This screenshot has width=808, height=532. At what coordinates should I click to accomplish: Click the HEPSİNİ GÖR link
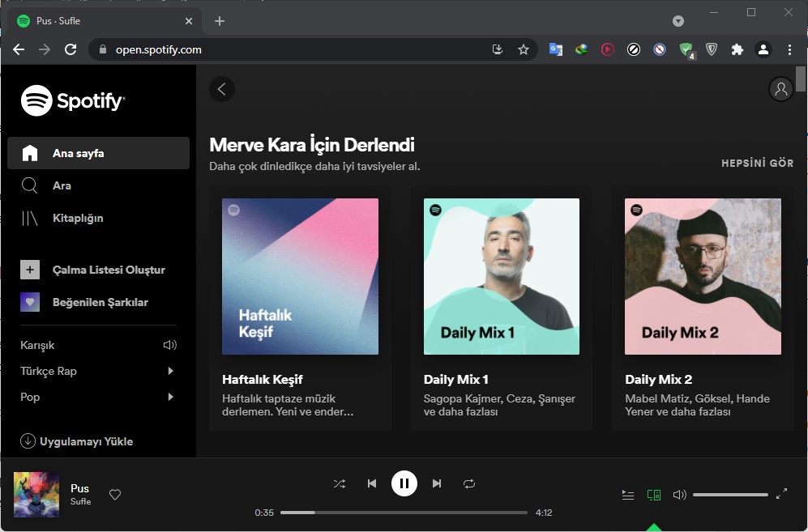click(757, 164)
